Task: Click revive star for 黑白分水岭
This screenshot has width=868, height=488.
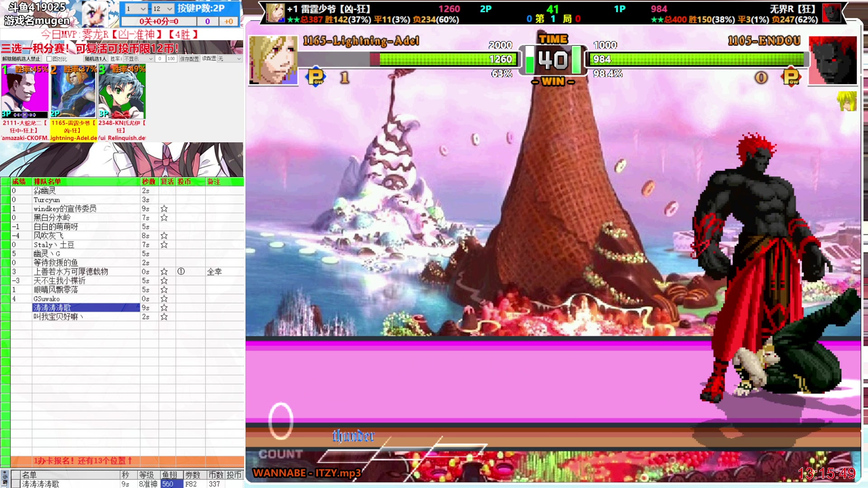Action: pos(164,218)
